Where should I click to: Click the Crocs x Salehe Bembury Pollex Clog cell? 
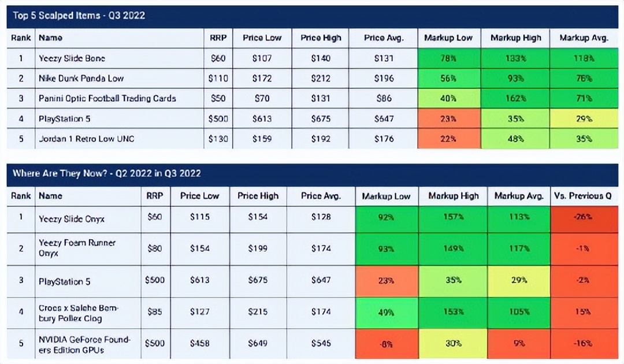(x=78, y=313)
